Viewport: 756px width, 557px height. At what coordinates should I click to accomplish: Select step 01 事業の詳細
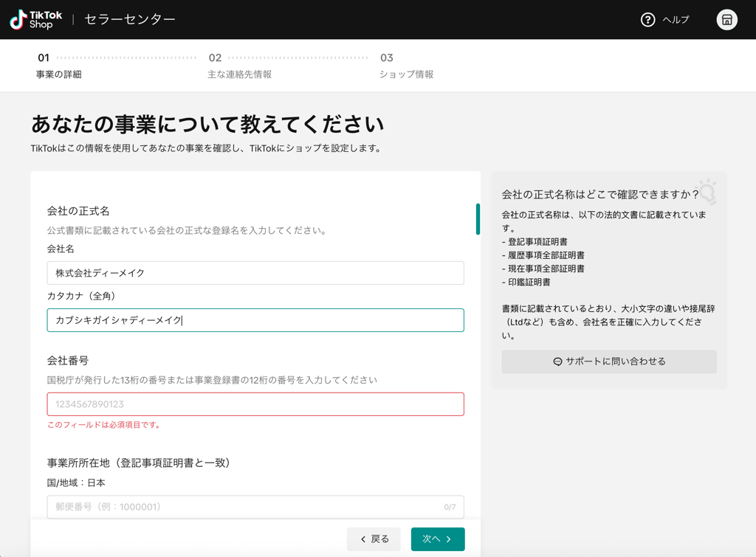(x=59, y=66)
